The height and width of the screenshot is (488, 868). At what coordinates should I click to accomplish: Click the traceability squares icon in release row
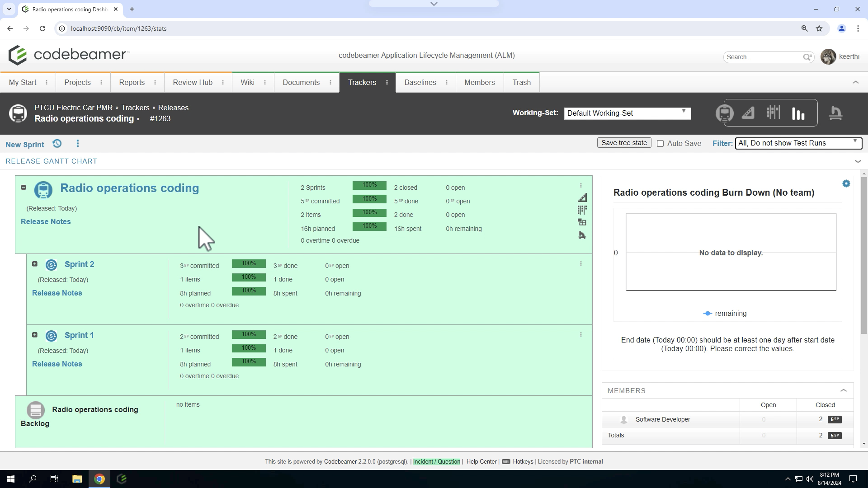tap(582, 222)
